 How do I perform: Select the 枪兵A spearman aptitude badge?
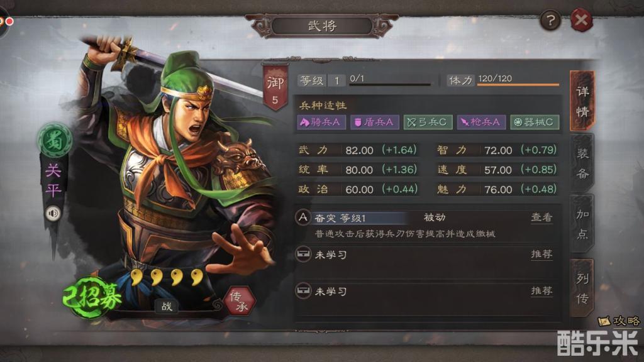[481, 123]
